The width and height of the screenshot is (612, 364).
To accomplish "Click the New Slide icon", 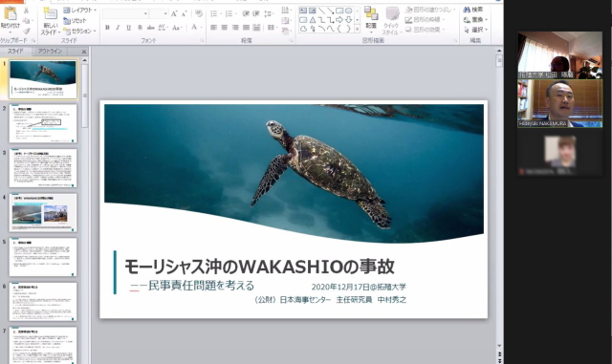I will [51, 14].
